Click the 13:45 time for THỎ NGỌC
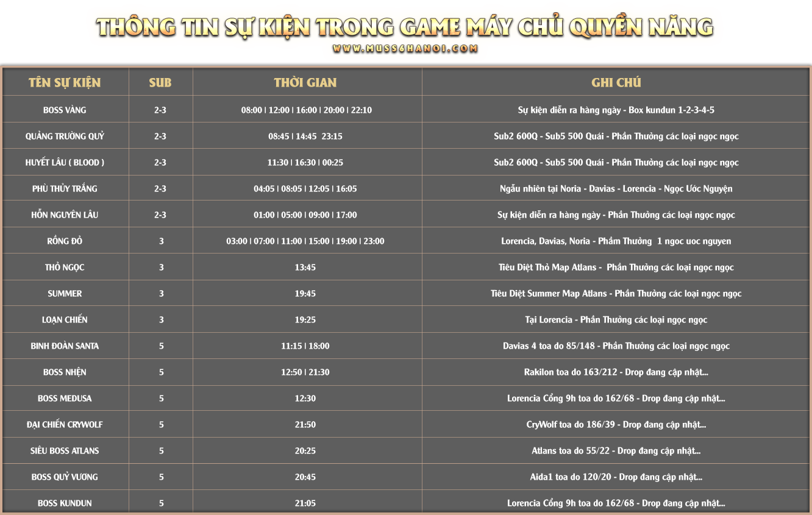The image size is (812, 515). click(x=305, y=268)
